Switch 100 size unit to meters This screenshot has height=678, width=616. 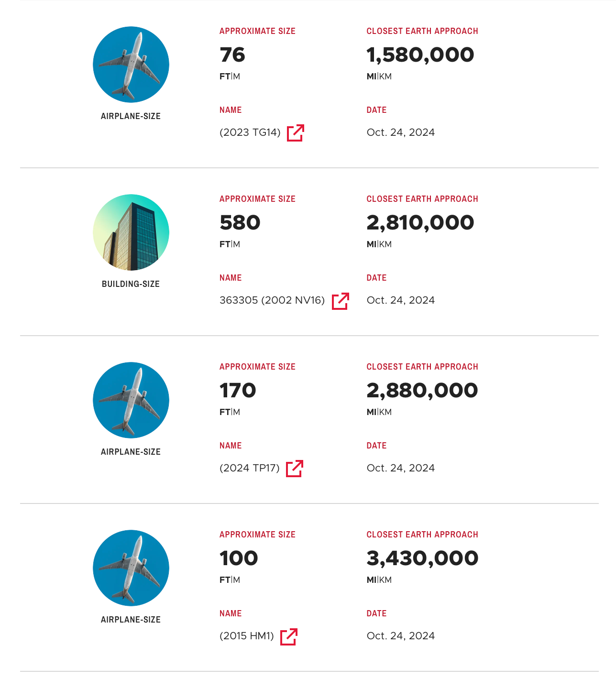coord(236,580)
